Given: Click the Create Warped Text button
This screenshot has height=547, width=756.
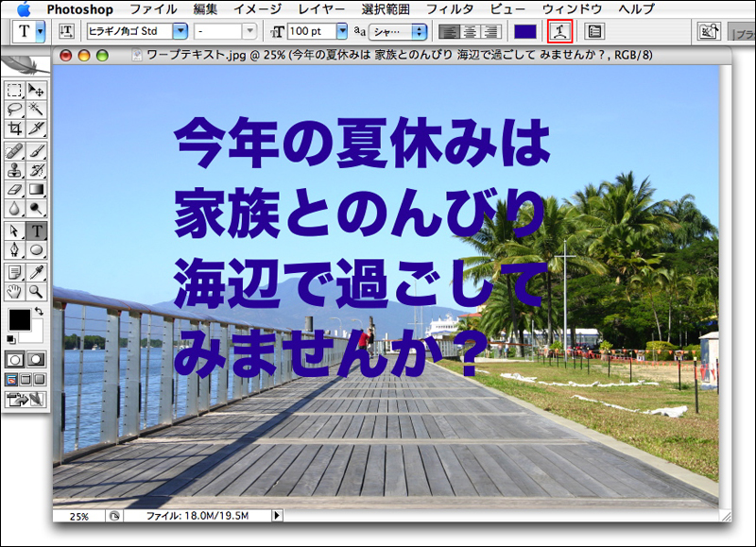Looking at the screenshot, I should pos(559,31).
